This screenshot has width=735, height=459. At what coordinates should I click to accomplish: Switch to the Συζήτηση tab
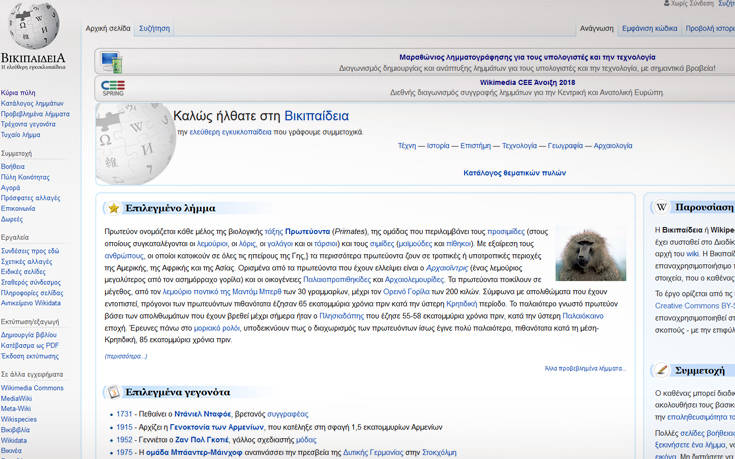154,28
